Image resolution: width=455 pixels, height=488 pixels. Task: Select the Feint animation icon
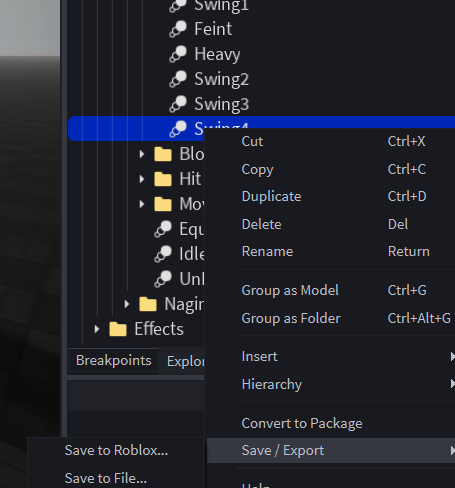tap(178, 29)
